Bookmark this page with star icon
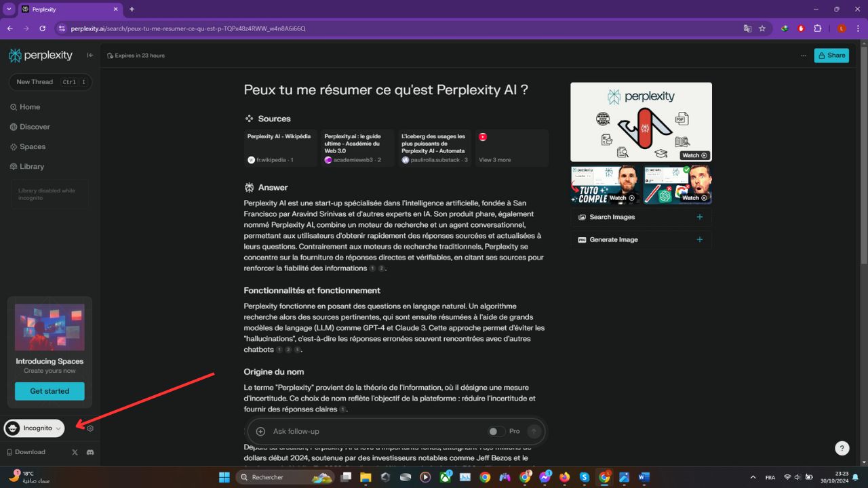 pyautogui.click(x=762, y=28)
